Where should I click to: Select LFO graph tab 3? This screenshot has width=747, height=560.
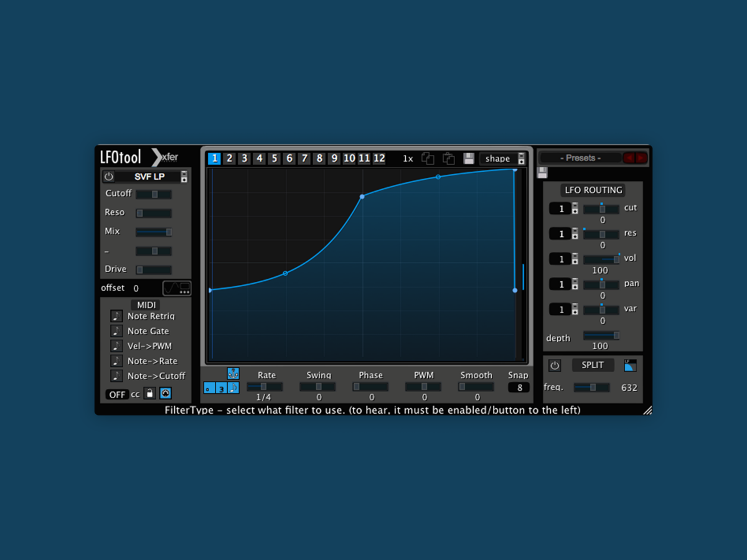click(x=244, y=159)
